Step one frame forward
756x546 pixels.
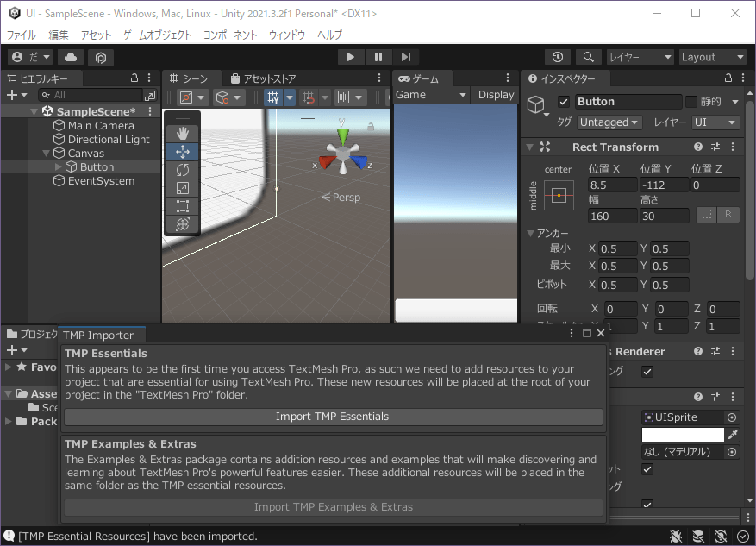point(405,58)
